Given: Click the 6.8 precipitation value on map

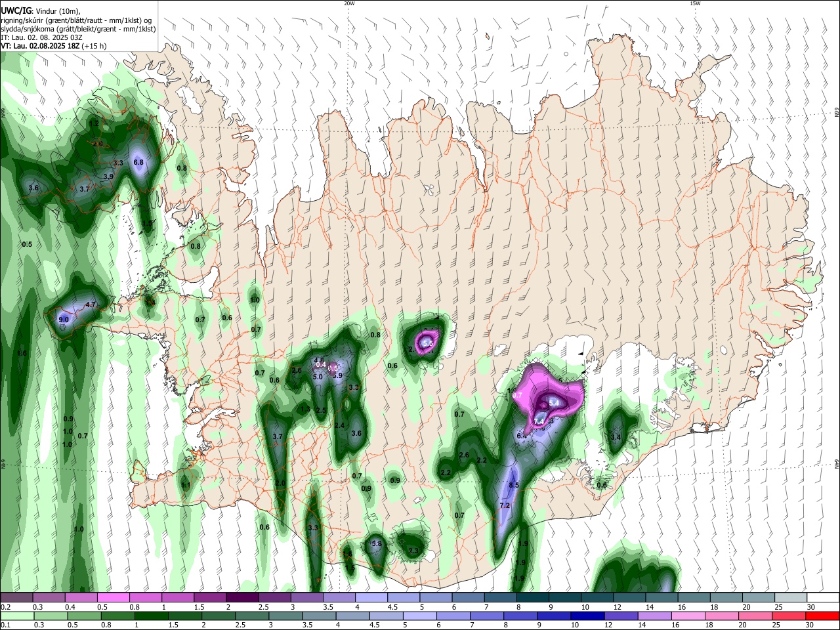Looking at the screenshot, I should 138,161.
